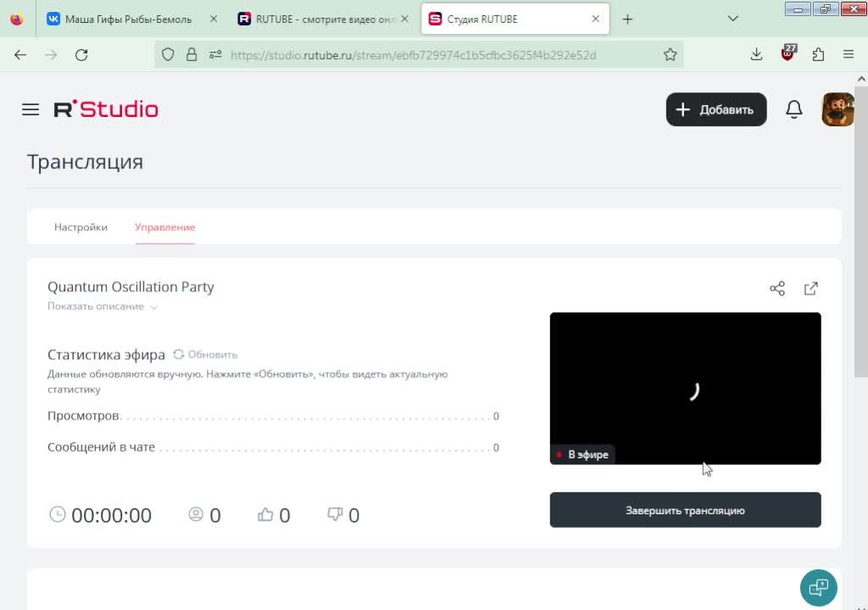Open the browser extensions puzzle icon
The width and height of the screenshot is (868, 610).
[818, 54]
